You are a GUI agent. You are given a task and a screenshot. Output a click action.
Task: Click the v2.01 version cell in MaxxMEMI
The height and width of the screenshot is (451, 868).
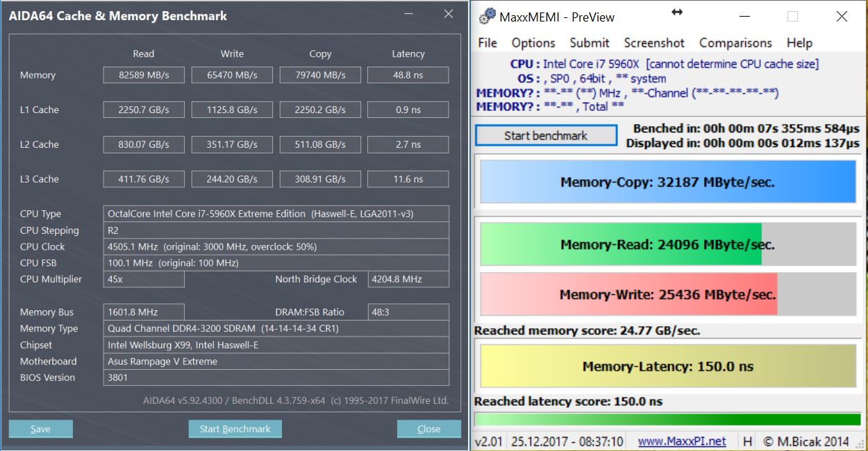pyautogui.click(x=490, y=441)
